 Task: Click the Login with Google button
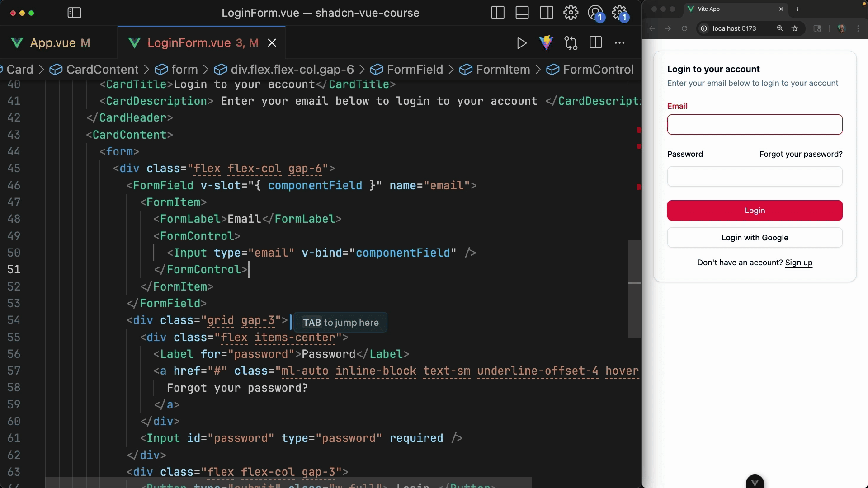pyautogui.click(x=755, y=238)
